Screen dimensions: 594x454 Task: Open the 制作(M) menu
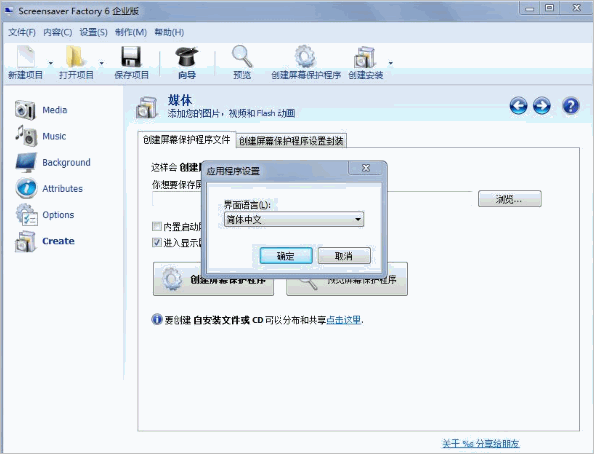(x=131, y=33)
